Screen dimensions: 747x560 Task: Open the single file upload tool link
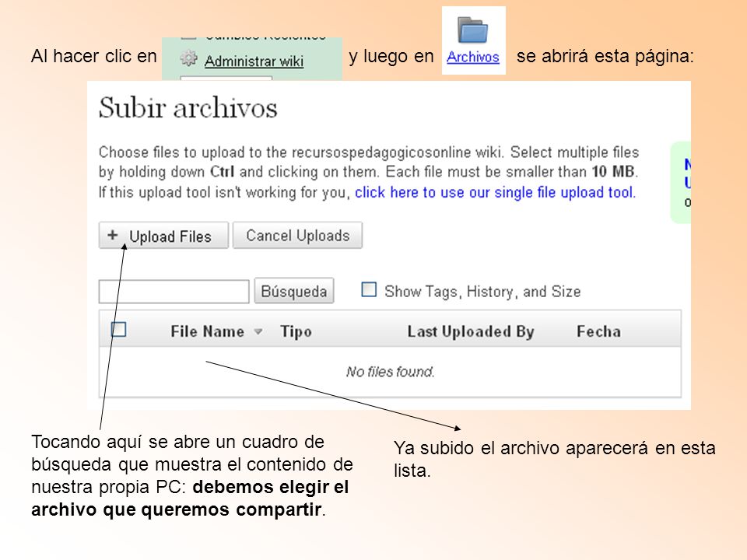click(495, 192)
